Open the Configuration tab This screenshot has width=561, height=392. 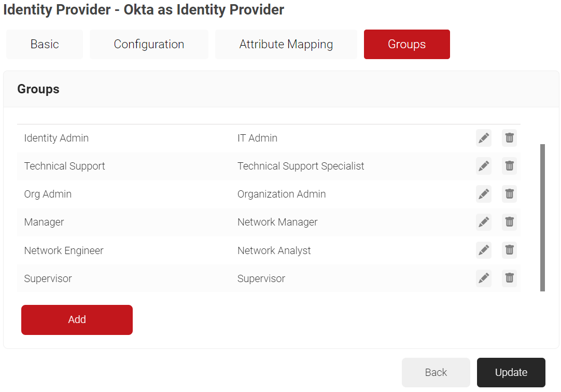149,44
